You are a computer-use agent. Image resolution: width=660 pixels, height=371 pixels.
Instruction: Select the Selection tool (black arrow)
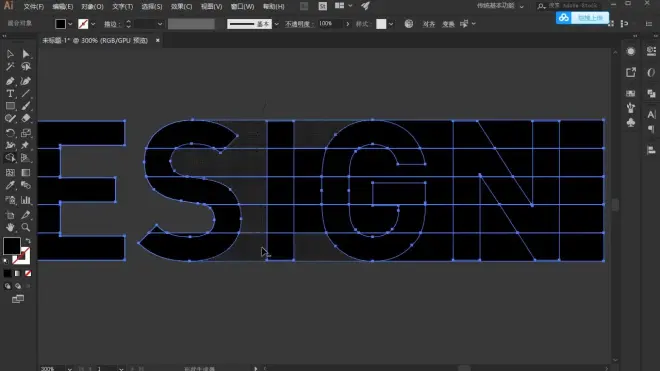click(10, 54)
